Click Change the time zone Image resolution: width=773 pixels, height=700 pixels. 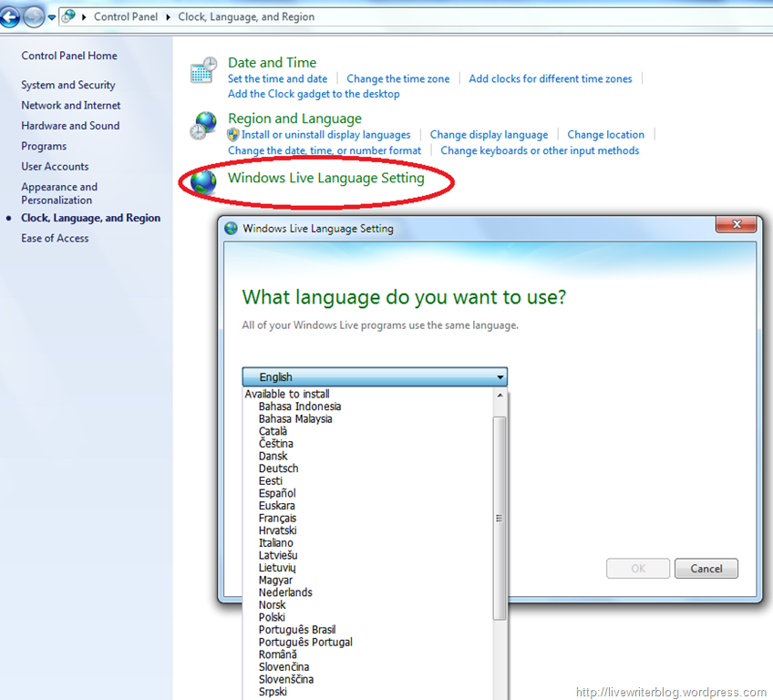coord(397,79)
